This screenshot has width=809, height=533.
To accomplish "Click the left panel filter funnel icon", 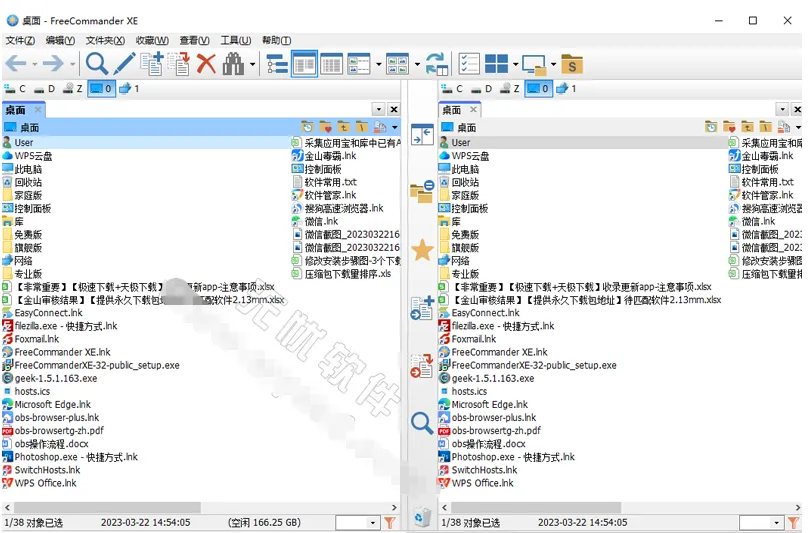I will (x=390, y=523).
